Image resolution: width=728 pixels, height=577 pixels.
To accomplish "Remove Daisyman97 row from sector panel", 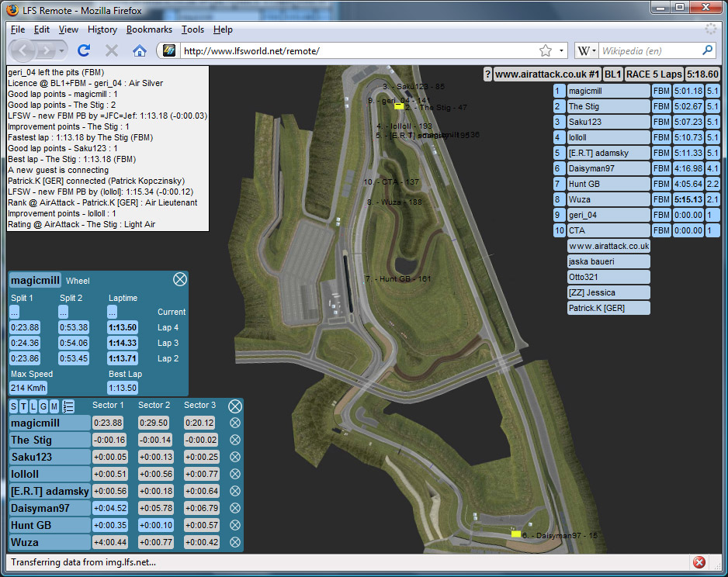I will tap(235, 508).
